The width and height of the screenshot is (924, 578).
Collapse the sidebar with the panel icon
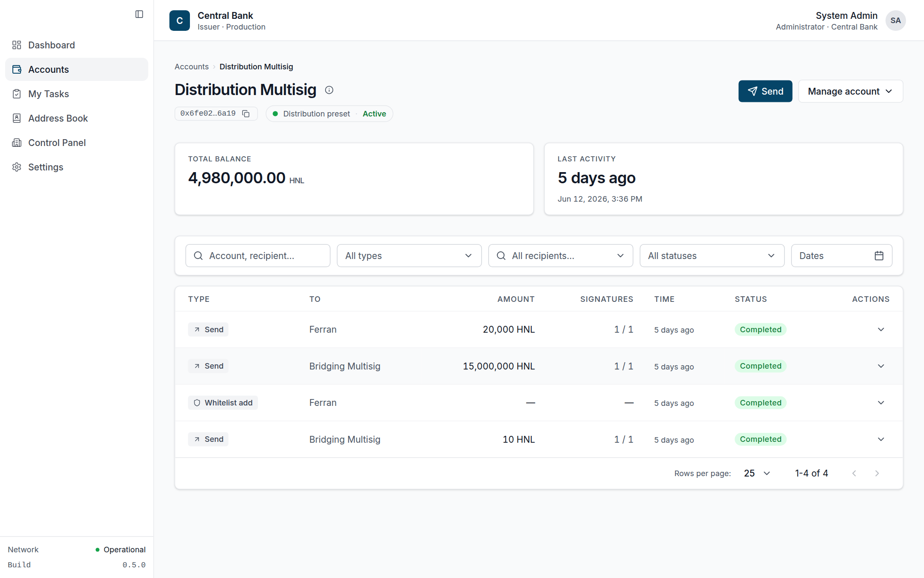point(139,14)
